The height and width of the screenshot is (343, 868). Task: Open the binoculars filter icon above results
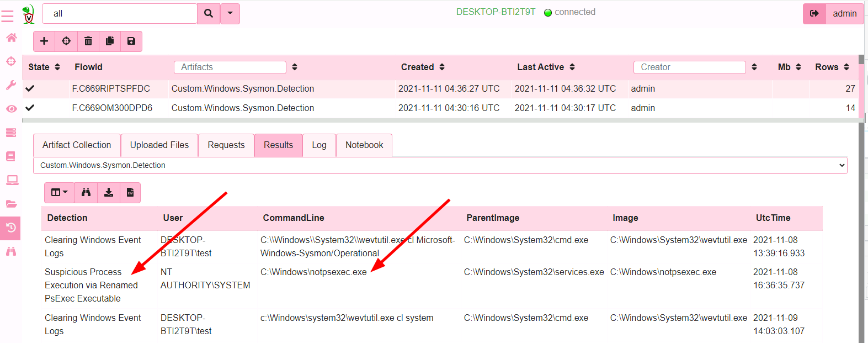tap(86, 193)
